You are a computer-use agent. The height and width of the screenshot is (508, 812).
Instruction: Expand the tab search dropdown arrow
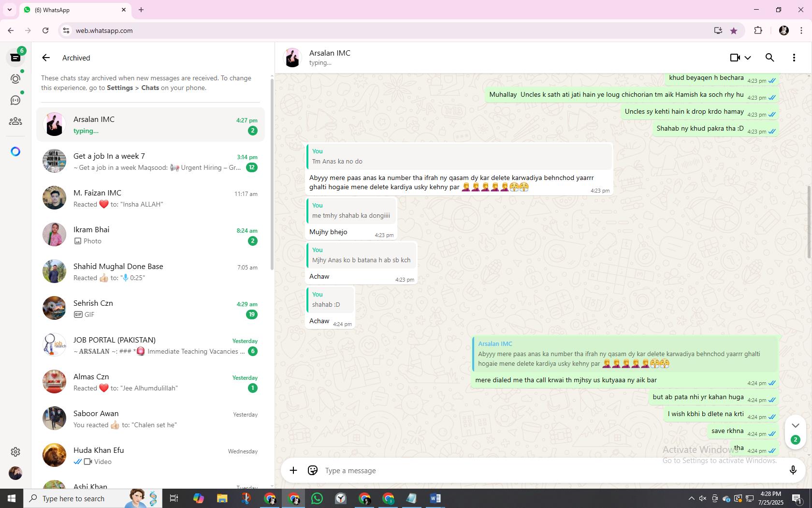9,10
